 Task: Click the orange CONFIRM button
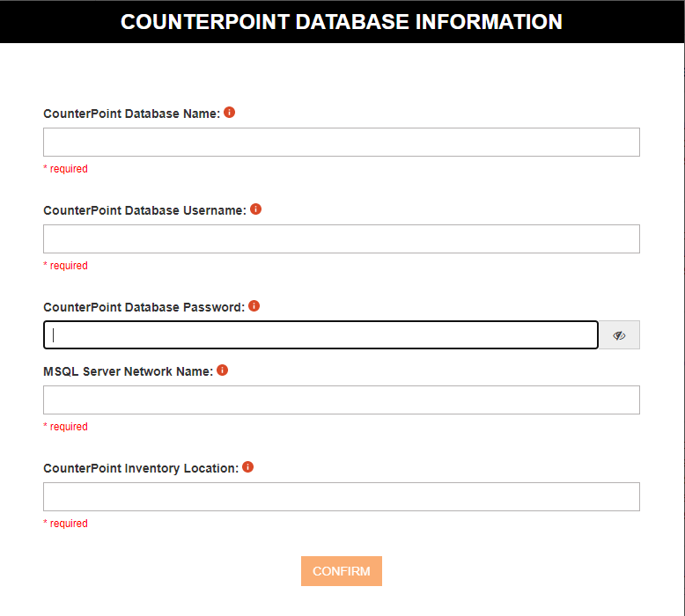pyautogui.click(x=342, y=571)
